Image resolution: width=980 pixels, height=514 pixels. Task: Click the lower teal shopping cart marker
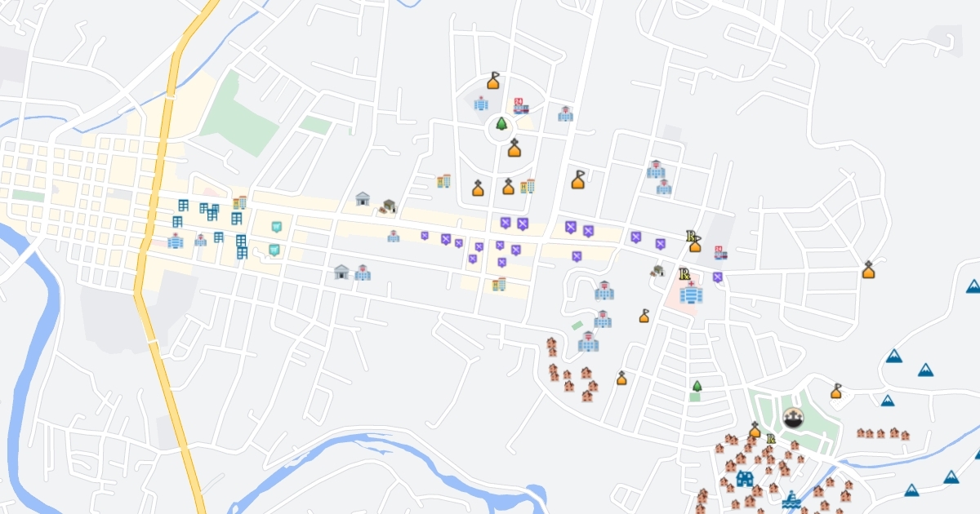(274, 249)
